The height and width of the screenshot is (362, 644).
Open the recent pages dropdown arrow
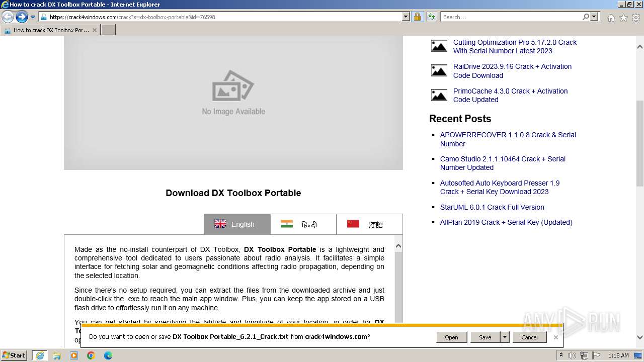(33, 17)
